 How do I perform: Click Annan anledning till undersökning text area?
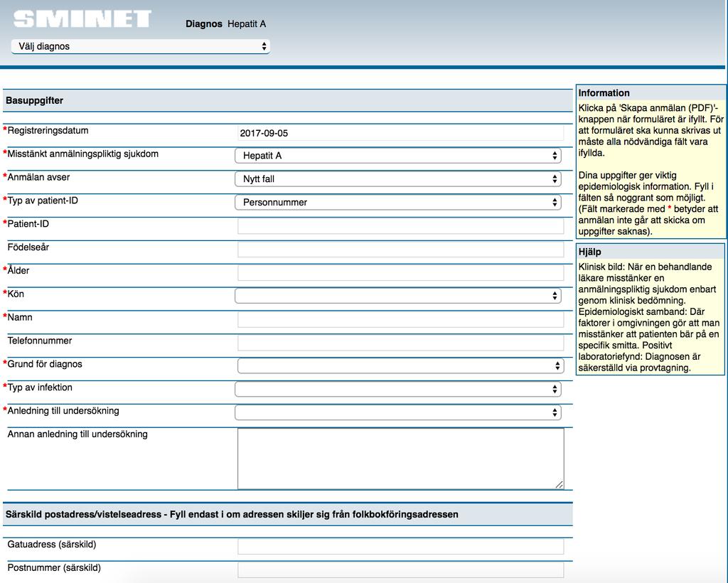pyautogui.click(x=400, y=459)
